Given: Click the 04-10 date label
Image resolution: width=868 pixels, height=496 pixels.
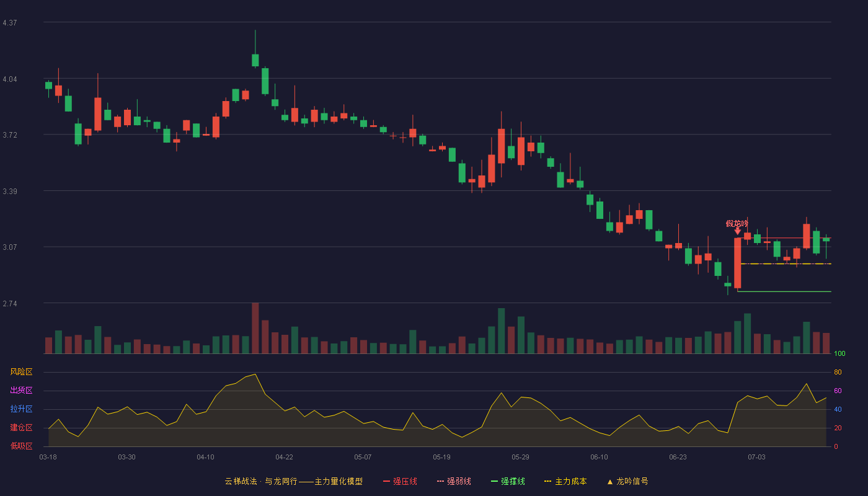Looking at the screenshot, I should coord(205,457).
